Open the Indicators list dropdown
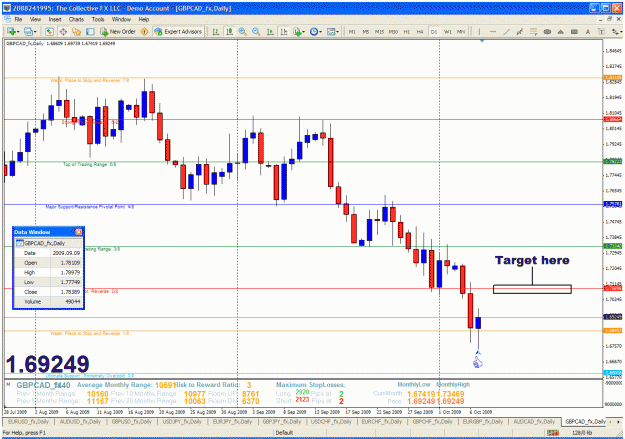 click(x=299, y=31)
